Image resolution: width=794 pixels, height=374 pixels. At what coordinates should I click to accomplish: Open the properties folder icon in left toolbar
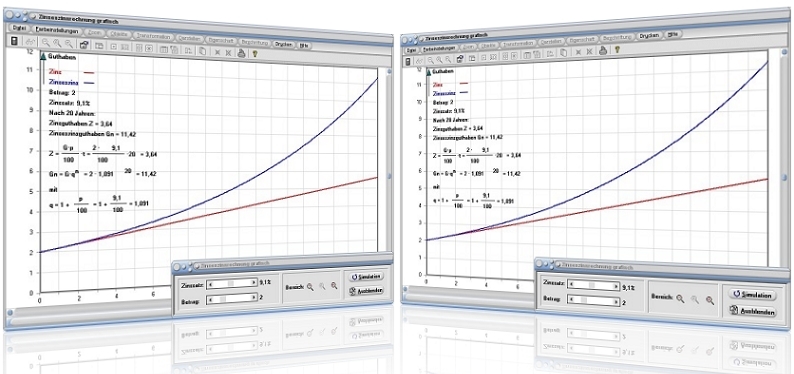[84, 45]
